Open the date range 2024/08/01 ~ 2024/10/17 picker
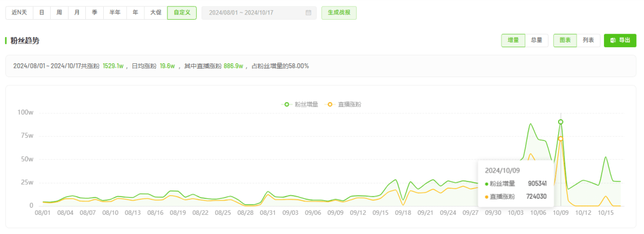The width and height of the screenshot is (644, 234). click(259, 13)
